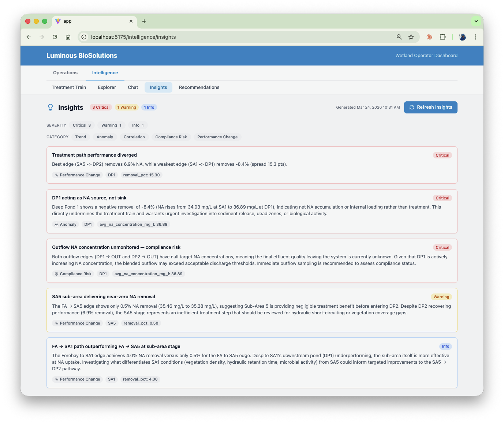This screenshot has width=504, height=423.
Task: Open a new tab with plus icon
Action: pos(144,21)
